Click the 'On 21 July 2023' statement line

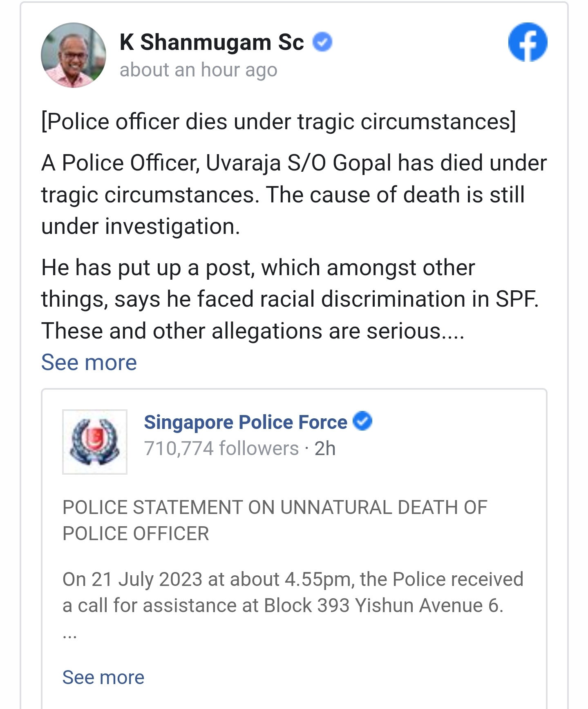[x=293, y=579]
